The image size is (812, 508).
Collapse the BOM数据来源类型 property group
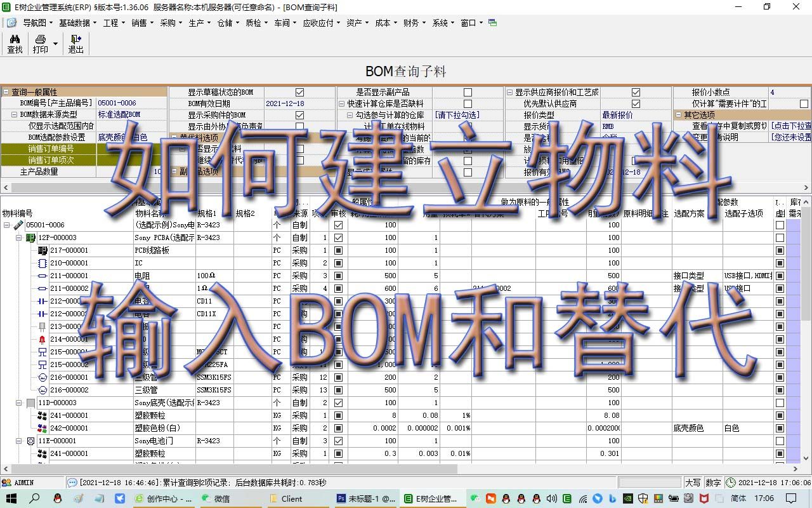[14, 115]
